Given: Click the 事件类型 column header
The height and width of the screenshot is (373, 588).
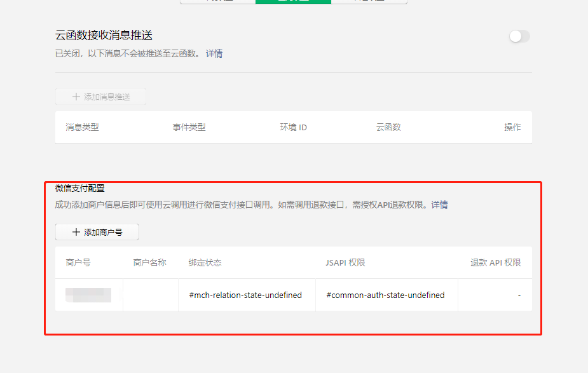Looking at the screenshot, I should (x=189, y=127).
